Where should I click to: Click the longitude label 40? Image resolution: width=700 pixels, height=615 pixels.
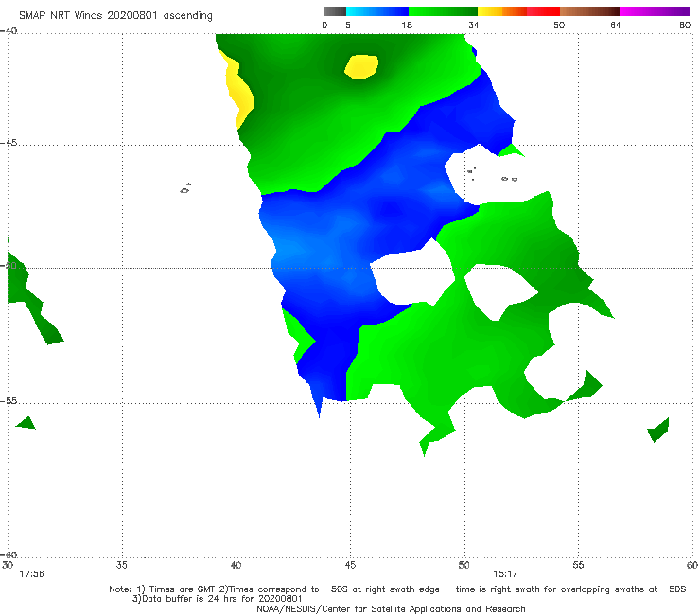click(x=236, y=565)
